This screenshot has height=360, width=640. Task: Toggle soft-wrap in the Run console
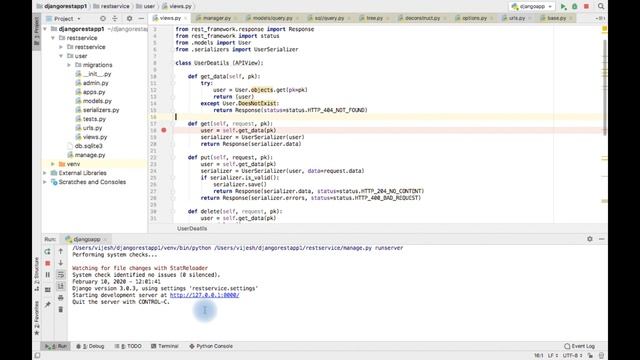(x=60, y=275)
